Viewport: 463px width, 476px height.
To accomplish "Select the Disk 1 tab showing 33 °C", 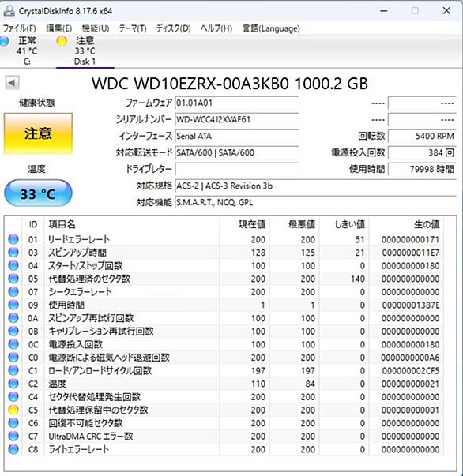I will tap(85, 51).
